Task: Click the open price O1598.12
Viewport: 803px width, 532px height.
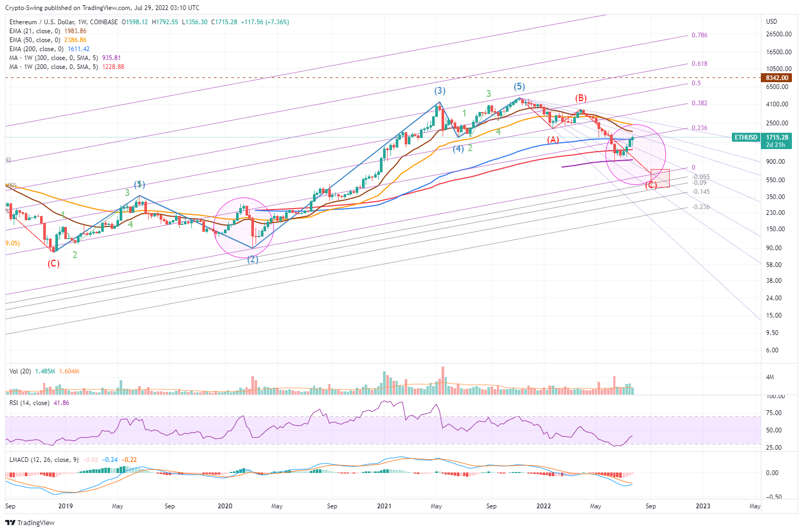Action: coord(135,22)
